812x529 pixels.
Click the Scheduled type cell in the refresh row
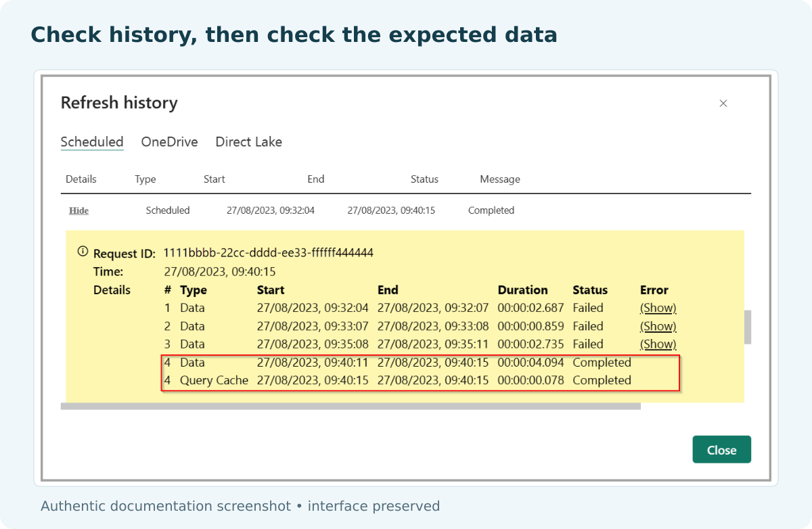(x=168, y=210)
